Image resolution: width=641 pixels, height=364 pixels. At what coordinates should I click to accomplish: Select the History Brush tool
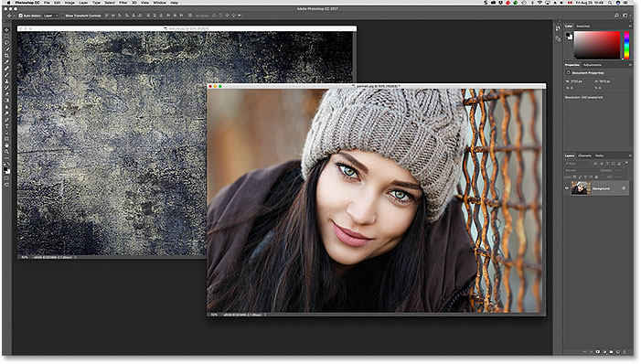(6, 87)
